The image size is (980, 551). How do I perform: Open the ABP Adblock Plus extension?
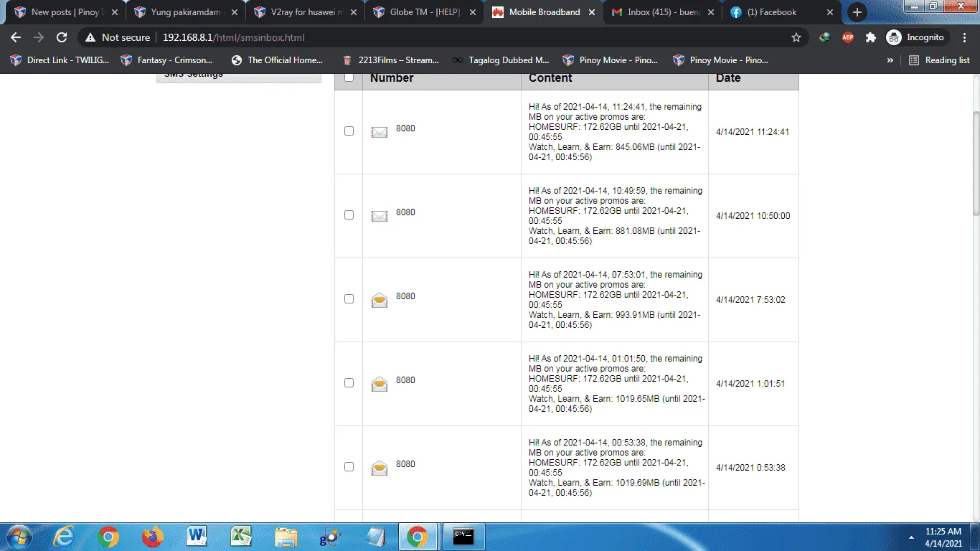tap(848, 37)
